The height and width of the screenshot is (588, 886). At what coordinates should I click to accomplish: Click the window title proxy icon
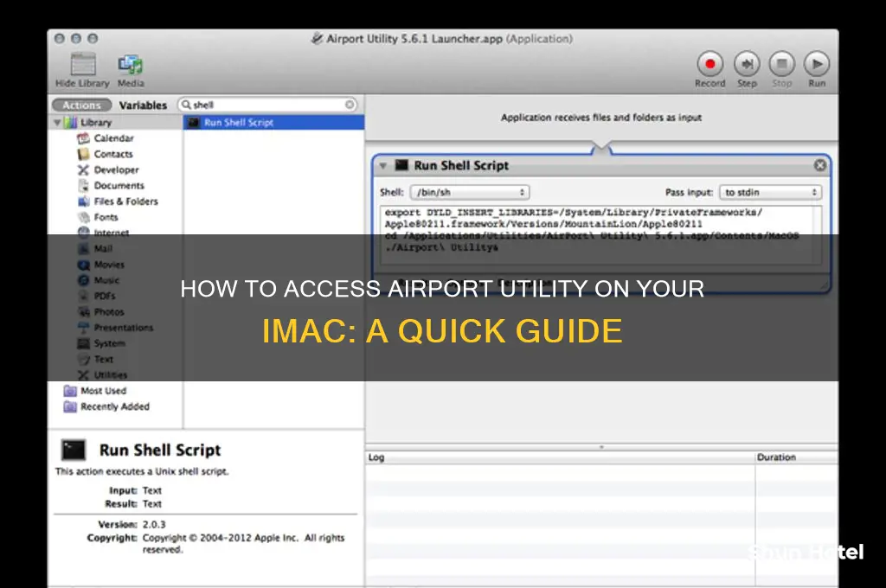[x=317, y=38]
